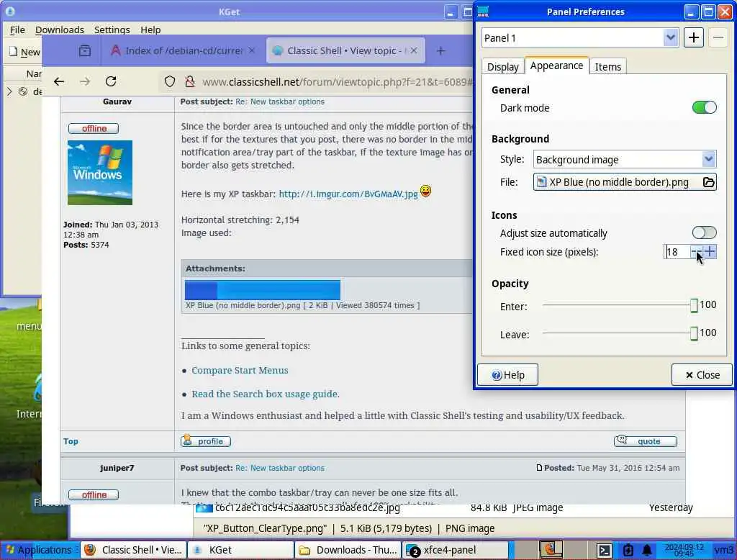
Task: Open the imgur BvGMaAV.jpg link
Action: coord(348,194)
